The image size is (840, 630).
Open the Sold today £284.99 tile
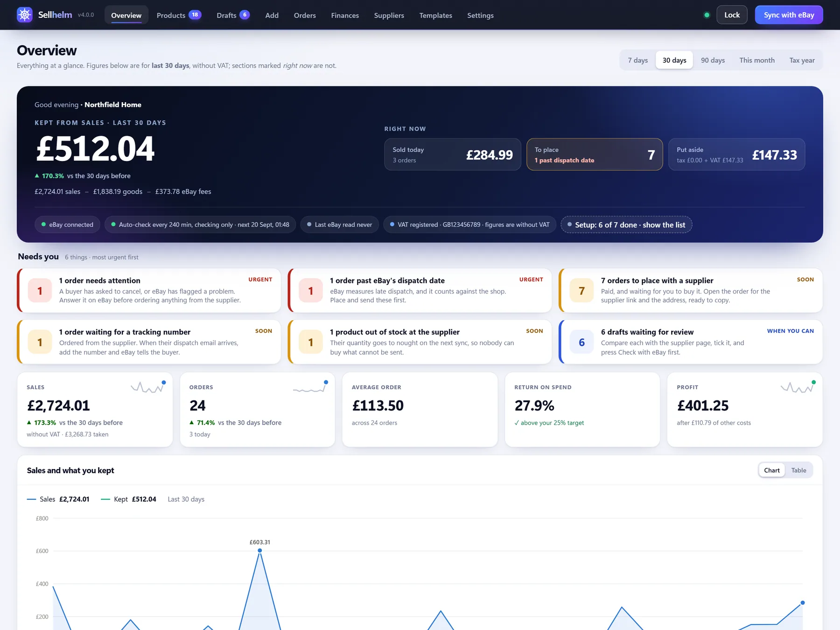[x=453, y=154]
